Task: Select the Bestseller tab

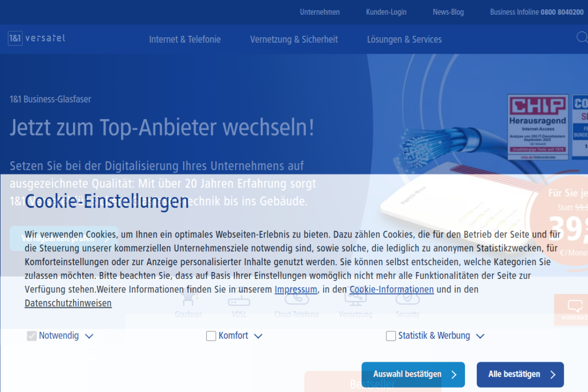Action: click(373, 382)
